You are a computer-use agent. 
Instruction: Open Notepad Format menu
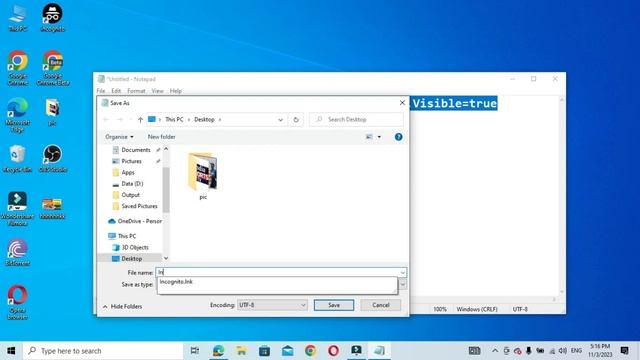[x=136, y=91]
